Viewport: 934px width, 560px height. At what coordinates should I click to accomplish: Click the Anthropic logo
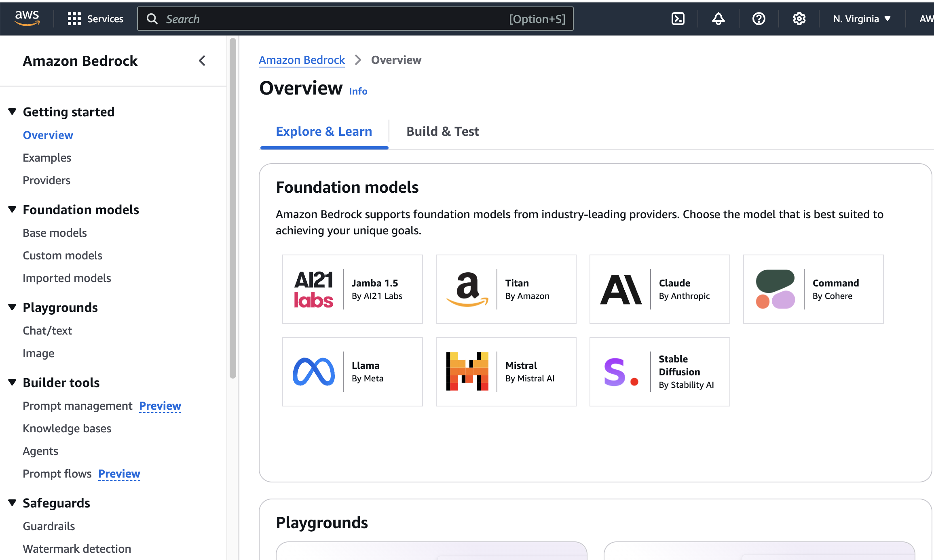point(621,289)
